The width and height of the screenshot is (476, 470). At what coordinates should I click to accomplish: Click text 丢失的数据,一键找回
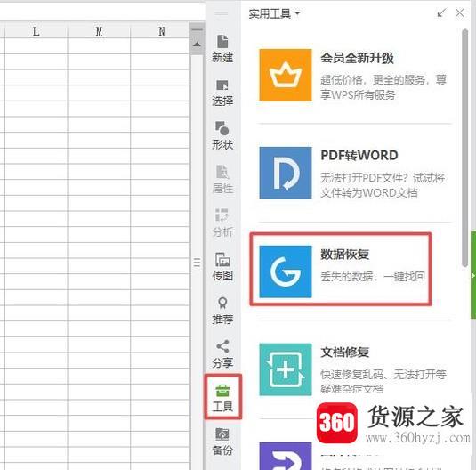[x=373, y=277]
